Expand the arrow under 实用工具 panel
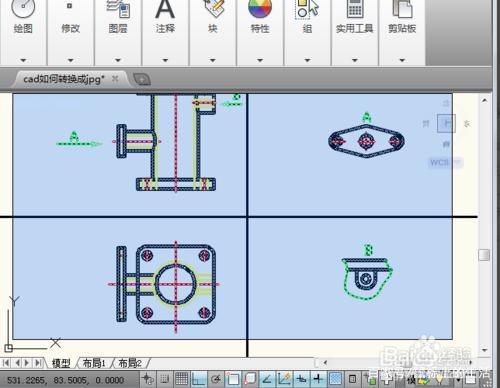Screen dimensions: 500x388 355,60
